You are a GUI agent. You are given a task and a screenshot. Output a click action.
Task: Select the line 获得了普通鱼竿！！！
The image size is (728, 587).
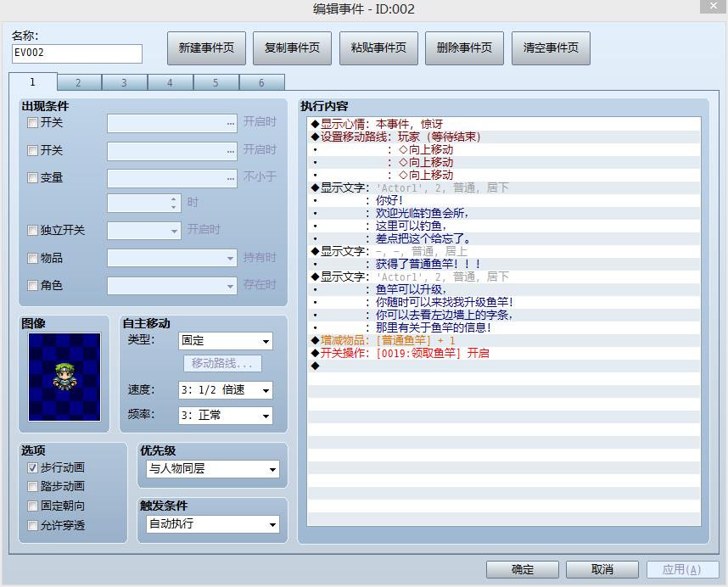[x=504, y=264]
